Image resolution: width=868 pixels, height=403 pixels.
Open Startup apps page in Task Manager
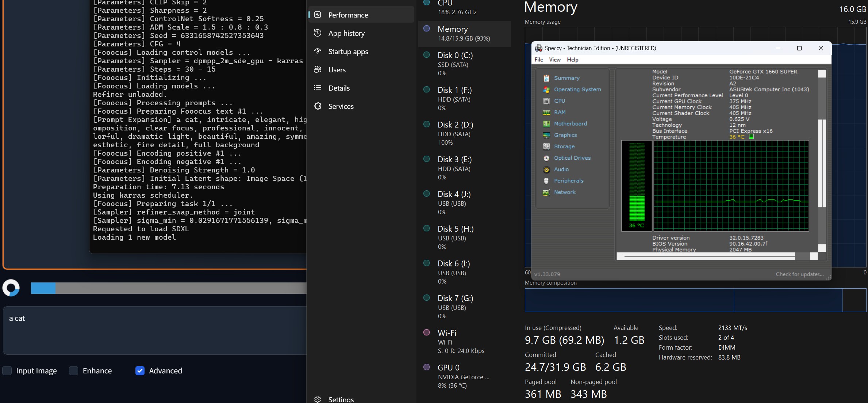(x=348, y=52)
